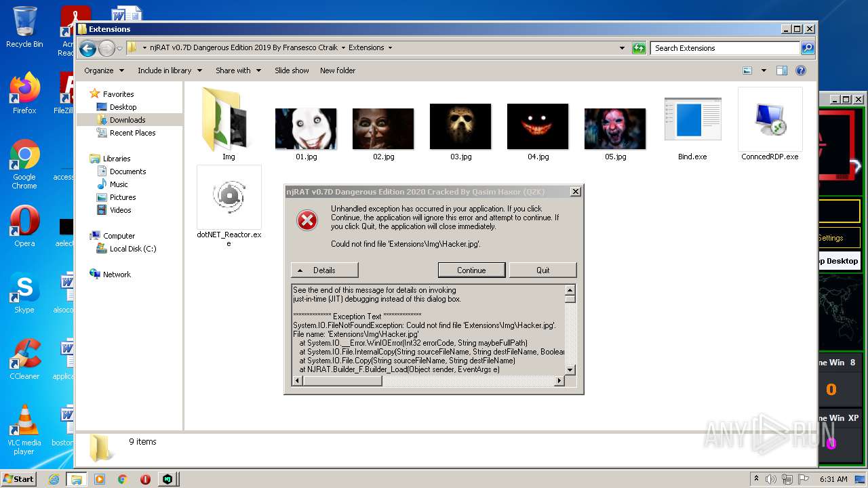The height and width of the screenshot is (488, 868).
Task: Select Computer in the navigation pane
Action: pyautogui.click(x=119, y=236)
